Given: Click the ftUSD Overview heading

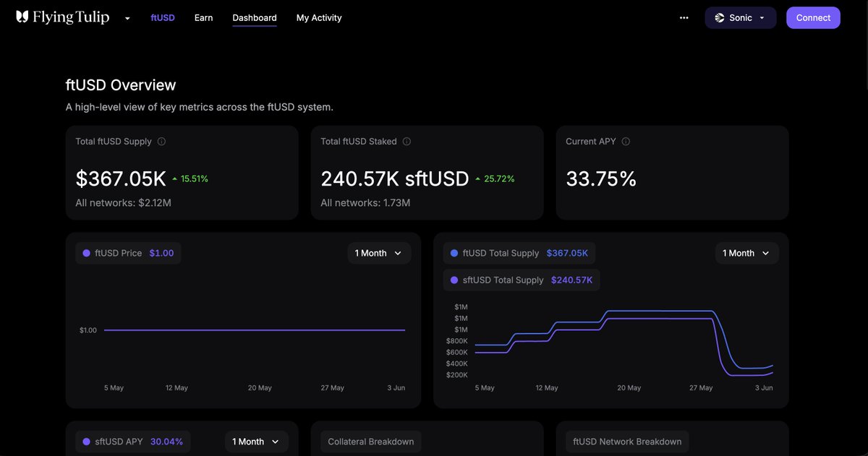Looking at the screenshot, I should pyautogui.click(x=121, y=85).
